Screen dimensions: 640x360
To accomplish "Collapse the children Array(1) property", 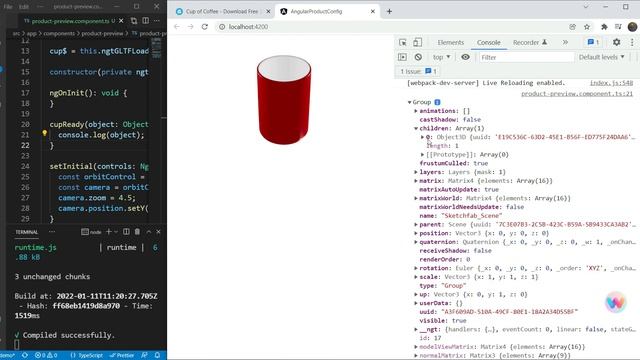I will pyautogui.click(x=416, y=129).
